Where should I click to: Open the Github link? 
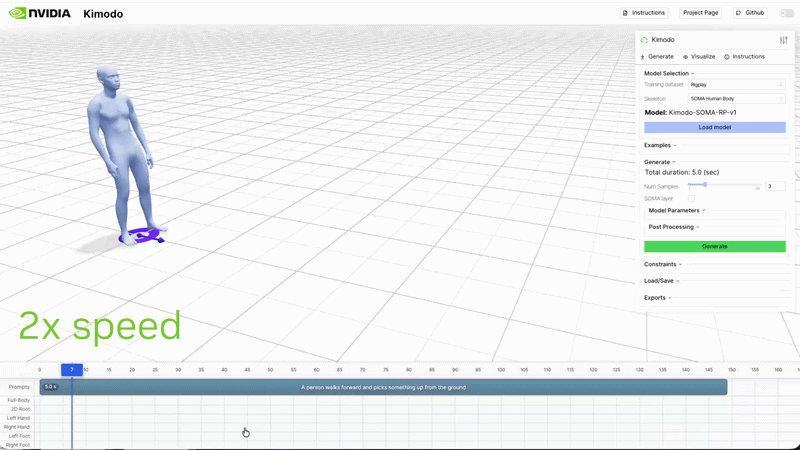750,13
